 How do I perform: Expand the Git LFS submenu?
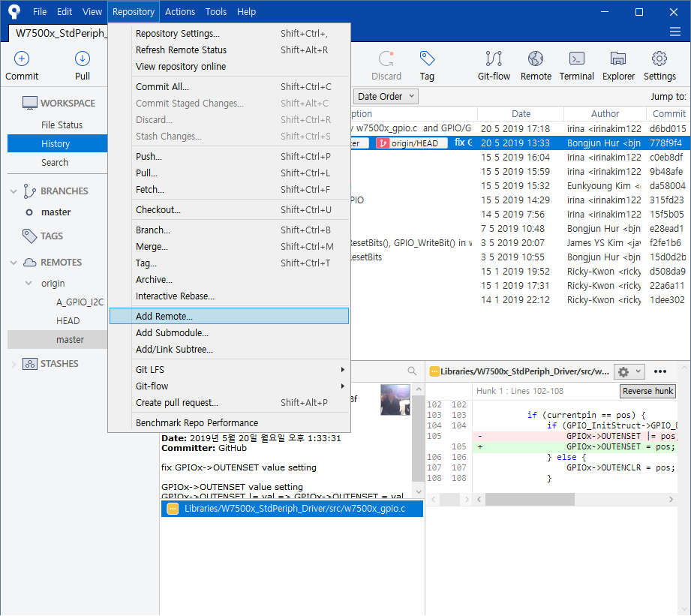pyautogui.click(x=229, y=370)
